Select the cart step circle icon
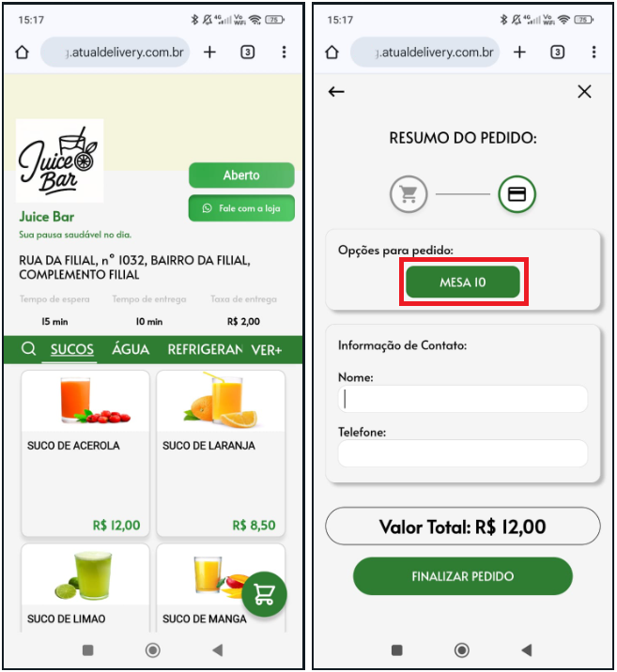Viewport: 617px width, 672px height. (x=409, y=194)
